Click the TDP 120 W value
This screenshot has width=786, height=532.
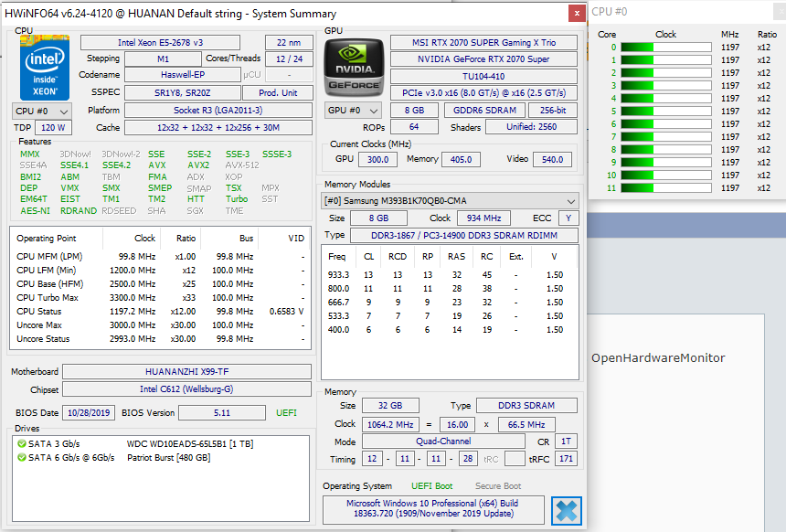pos(53,127)
